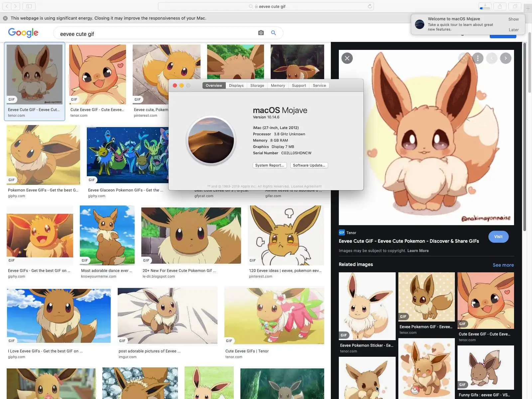The image size is (532, 399).
Task: Go to the previous image in preview
Action: coord(492,58)
